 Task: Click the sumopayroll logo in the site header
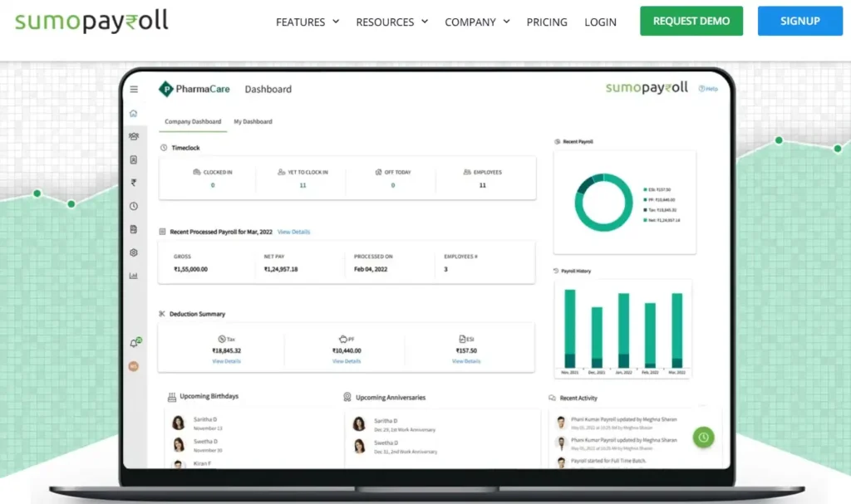[91, 21]
